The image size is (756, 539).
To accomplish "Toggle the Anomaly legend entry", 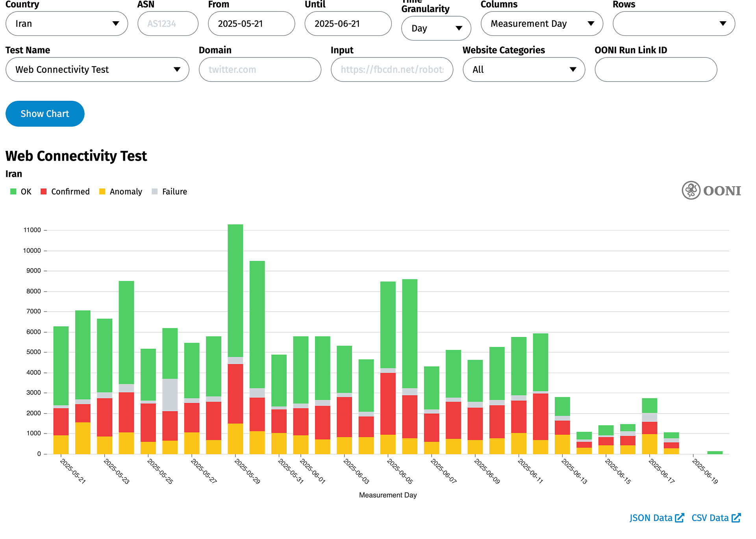I will 126,192.
